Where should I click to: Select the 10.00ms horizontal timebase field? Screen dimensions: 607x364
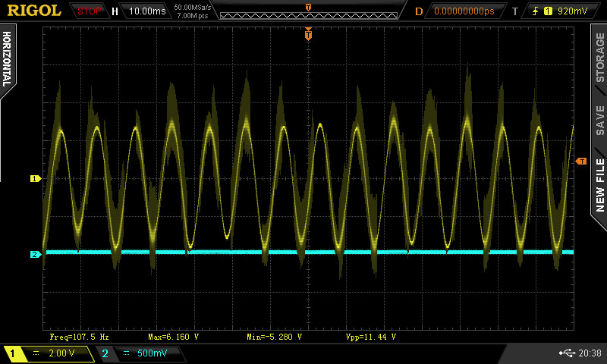[145, 11]
